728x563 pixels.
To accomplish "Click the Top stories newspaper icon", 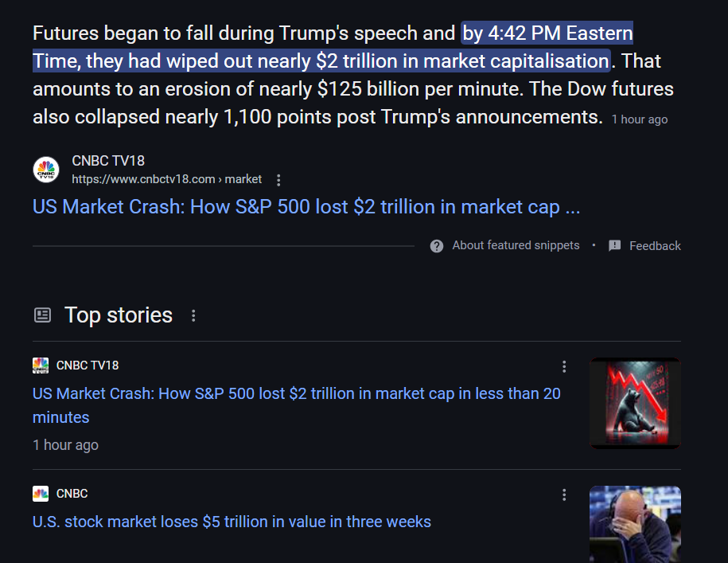I will 43,315.
